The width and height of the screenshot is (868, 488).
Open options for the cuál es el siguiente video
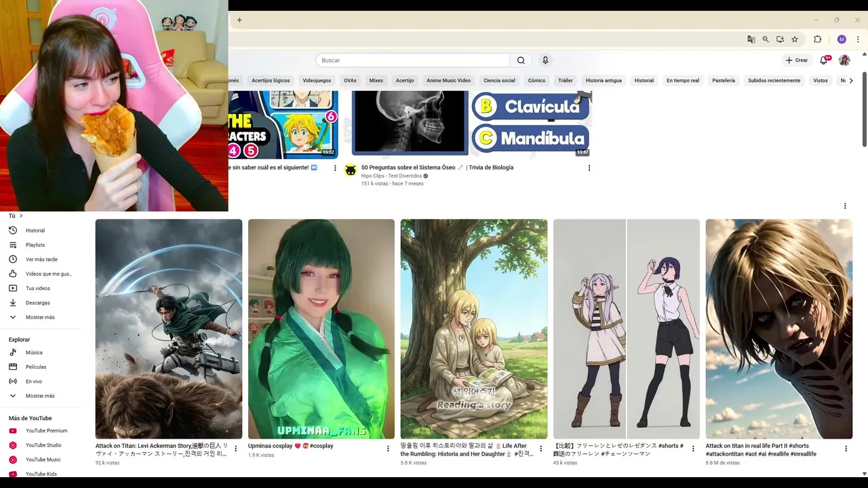pos(335,168)
